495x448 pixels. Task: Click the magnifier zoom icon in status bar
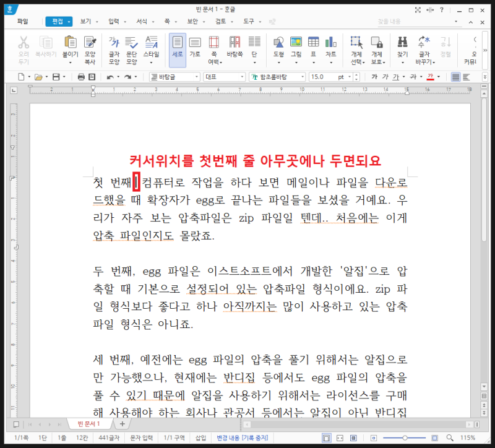[x=450, y=437]
